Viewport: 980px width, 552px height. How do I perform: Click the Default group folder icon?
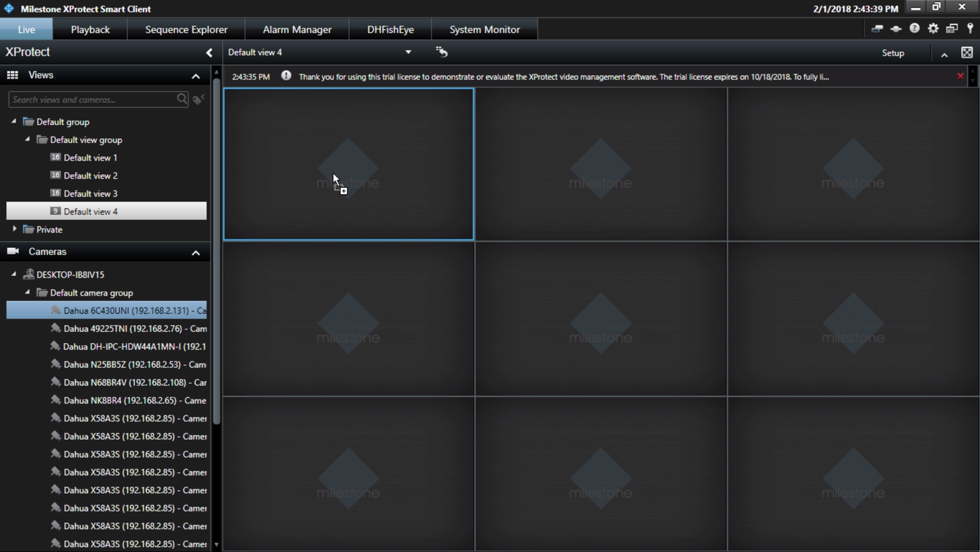(28, 121)
